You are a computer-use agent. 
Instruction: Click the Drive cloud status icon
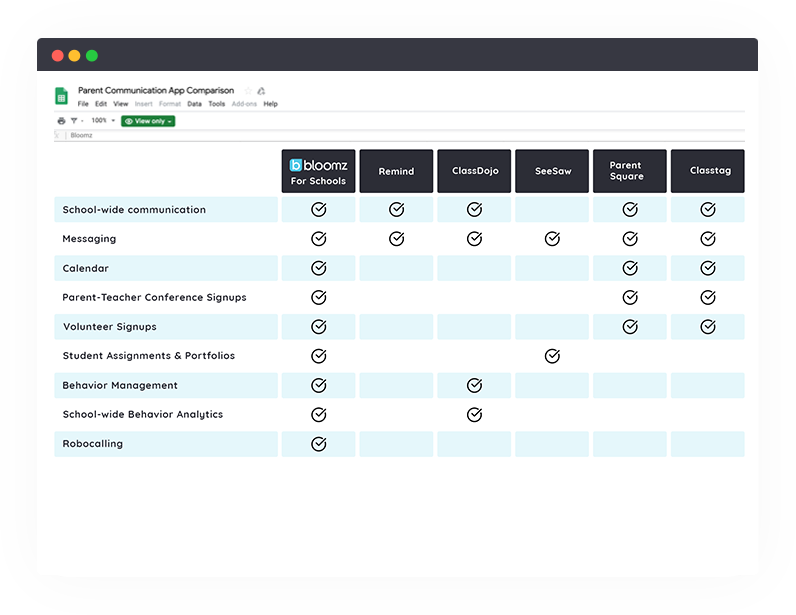[261, 90]
